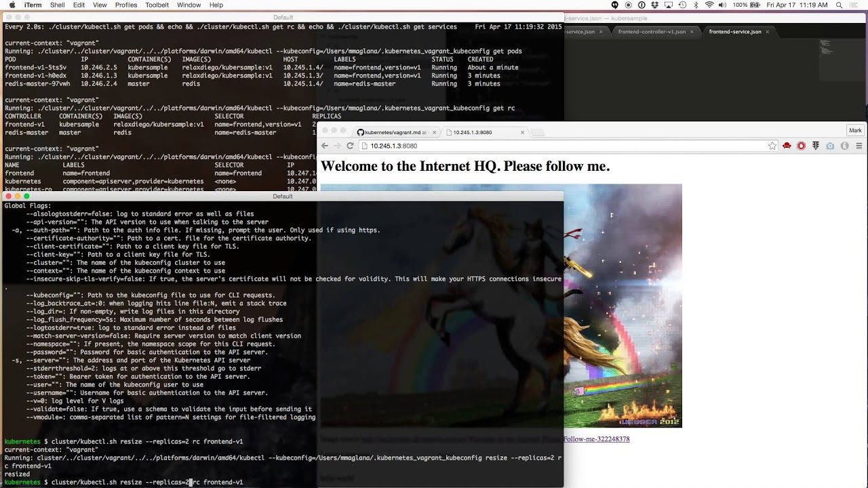Click the Follow-me-322248378 link
Screen dimensions: 868x488
click(x=596, y=439)
